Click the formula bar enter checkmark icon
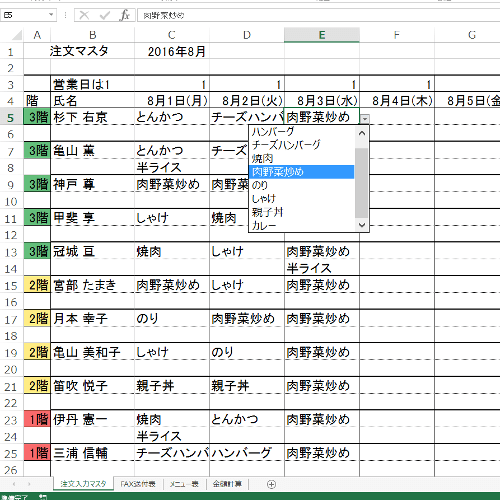 105,15
